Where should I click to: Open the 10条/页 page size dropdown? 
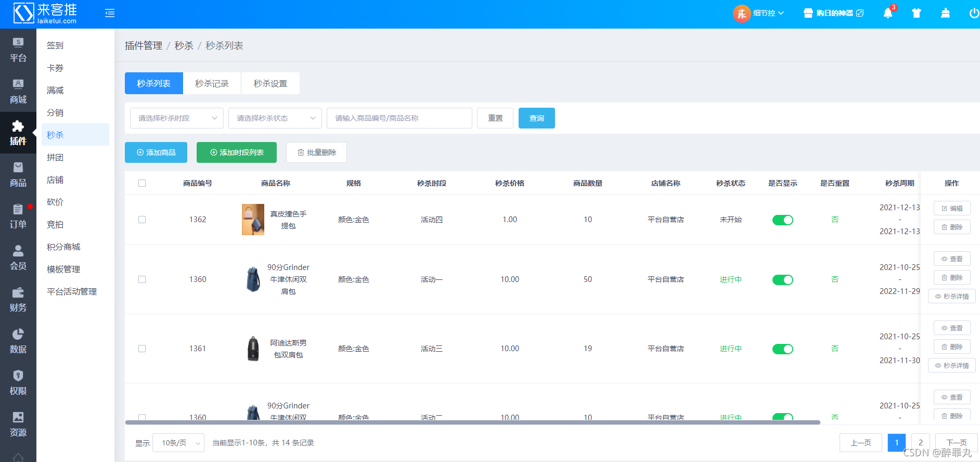(x=178, y=443)
